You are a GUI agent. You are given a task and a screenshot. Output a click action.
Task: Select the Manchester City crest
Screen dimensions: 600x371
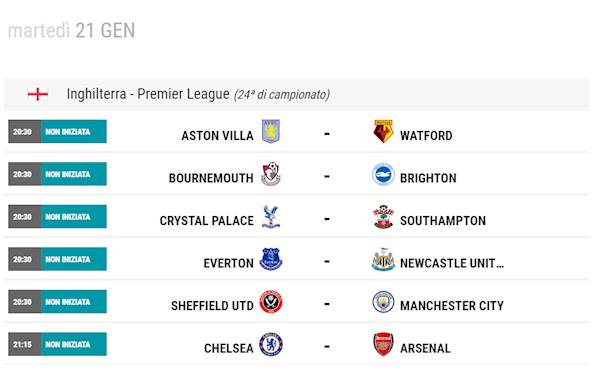point(383,302)
